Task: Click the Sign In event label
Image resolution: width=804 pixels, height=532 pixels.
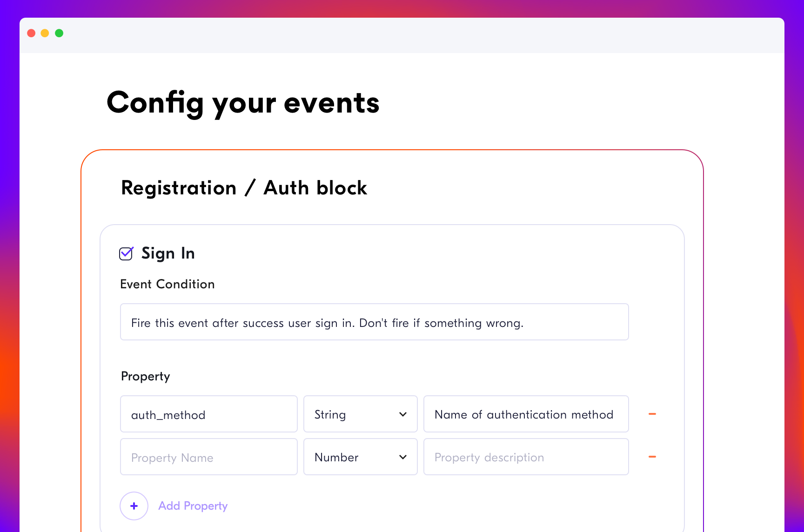Action: pyautogui.click(x=168, y=253)
